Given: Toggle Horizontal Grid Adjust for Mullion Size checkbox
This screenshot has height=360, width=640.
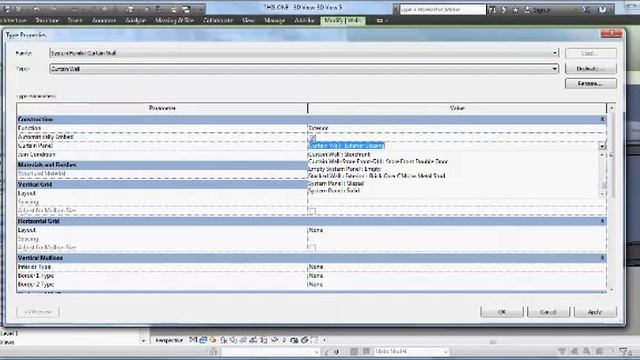Looking at the screenshot, I should [312, 247].
